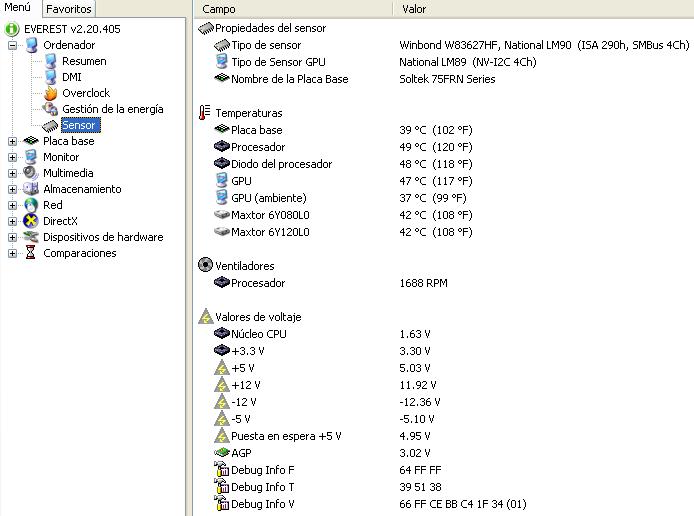The image size is (694, 516).
Task: Click the Maxtor 6Y080L0 drive icon
Action: [x=221, y=215]
